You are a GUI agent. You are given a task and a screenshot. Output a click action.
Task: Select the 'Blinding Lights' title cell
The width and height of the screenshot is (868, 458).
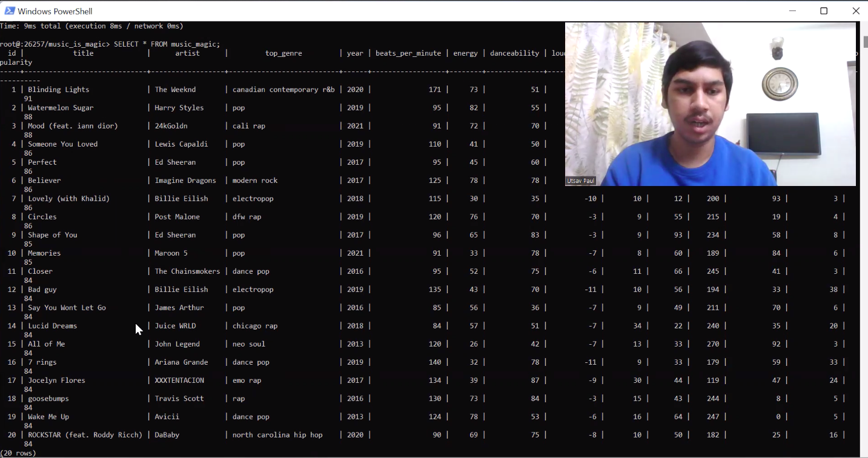point(58,90)
